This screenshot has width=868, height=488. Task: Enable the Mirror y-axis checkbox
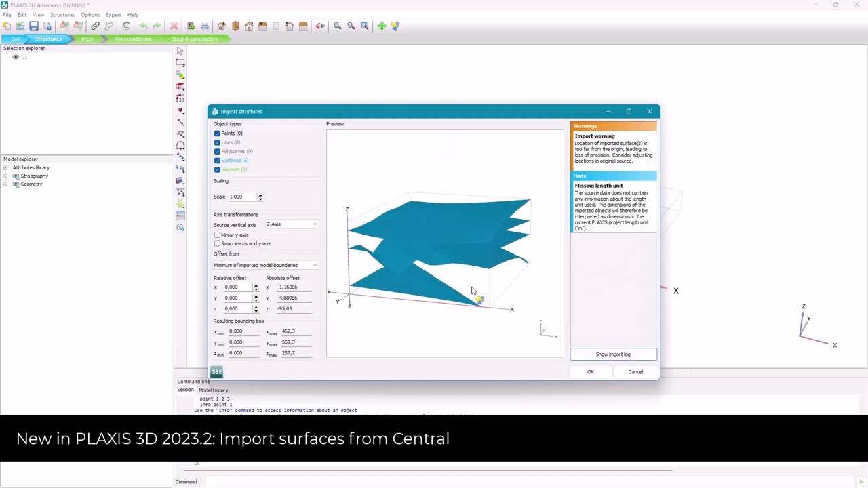point(217,235)
